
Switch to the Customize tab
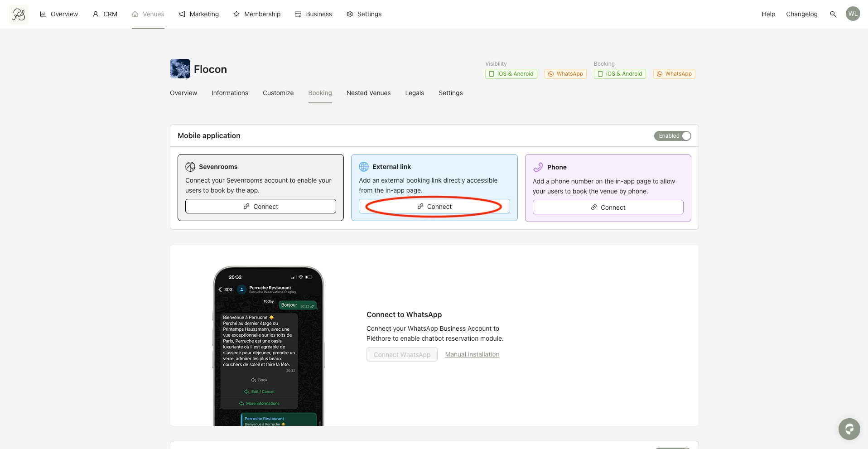pos(278,93)
